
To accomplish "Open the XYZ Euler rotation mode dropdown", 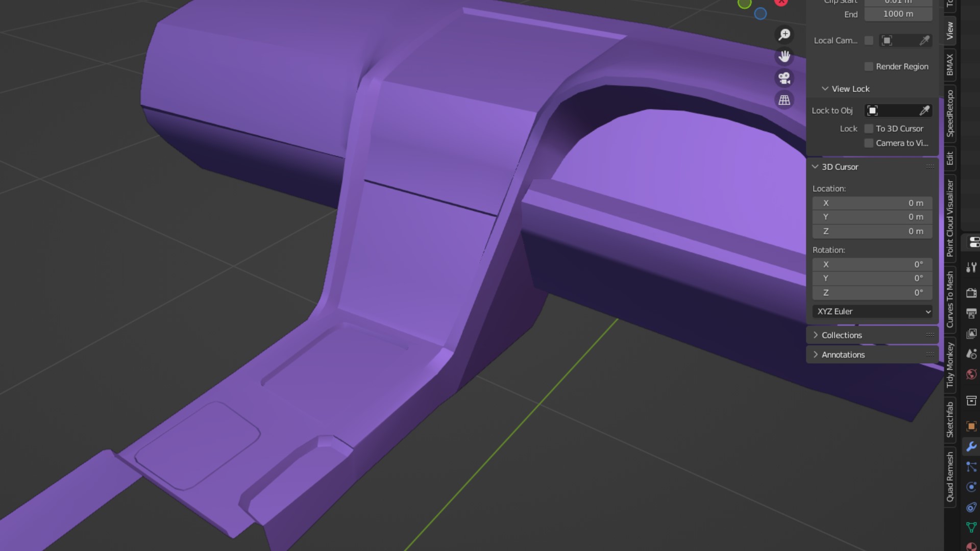I will 872,311.
